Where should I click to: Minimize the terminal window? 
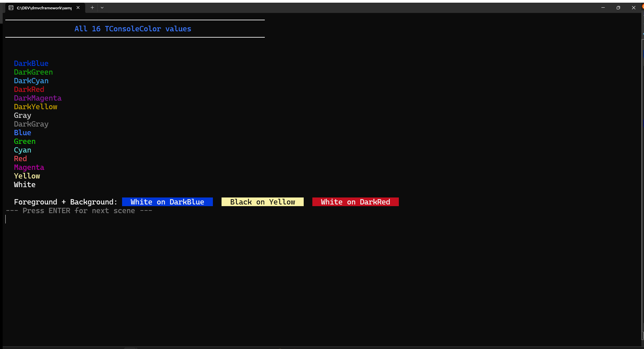tap(603, 8)
